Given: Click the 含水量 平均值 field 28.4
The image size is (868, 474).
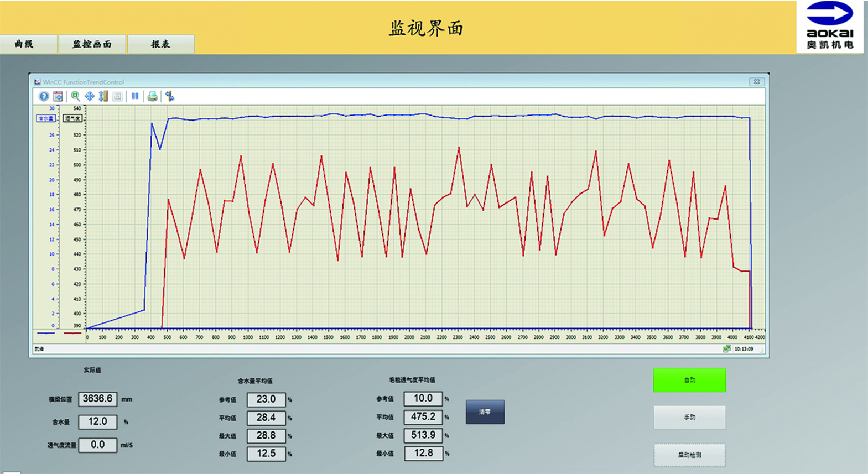Looking at the screenshot, I should [x=266, y=418].
